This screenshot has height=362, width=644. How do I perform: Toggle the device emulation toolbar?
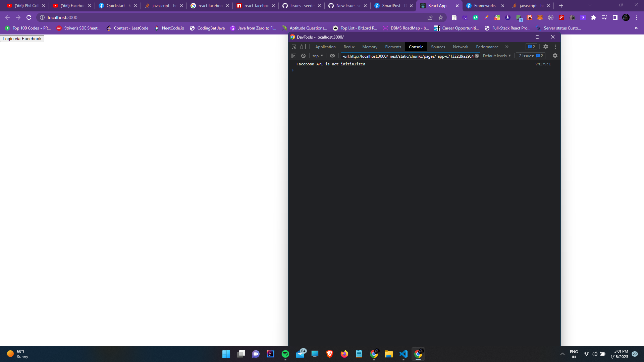pos(303,47)
